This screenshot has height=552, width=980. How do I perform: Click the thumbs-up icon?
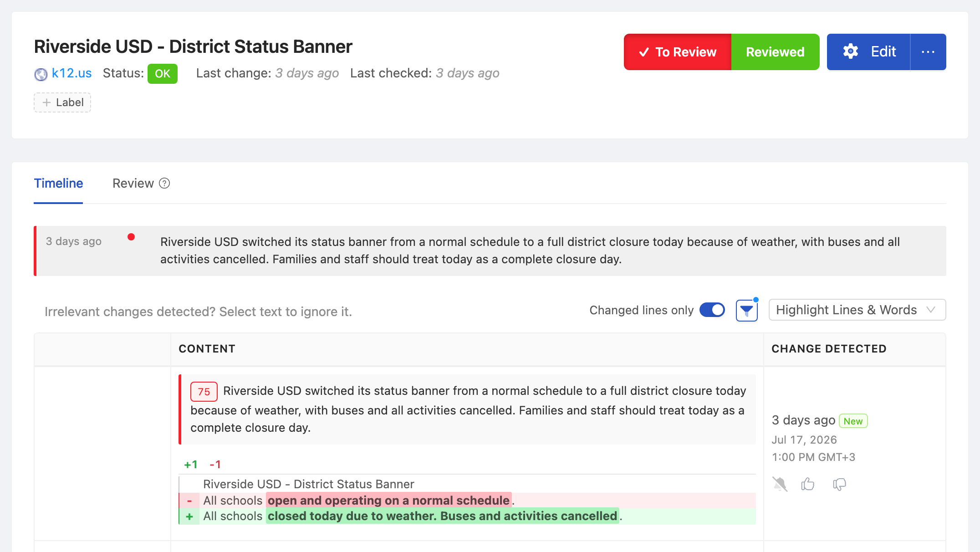pos(808,484)
